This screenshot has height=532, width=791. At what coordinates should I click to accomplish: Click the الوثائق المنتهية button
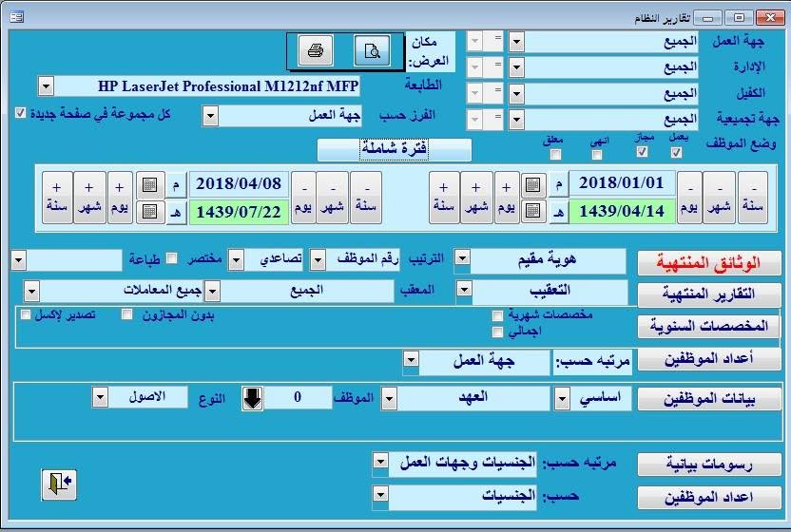point(709,263)
